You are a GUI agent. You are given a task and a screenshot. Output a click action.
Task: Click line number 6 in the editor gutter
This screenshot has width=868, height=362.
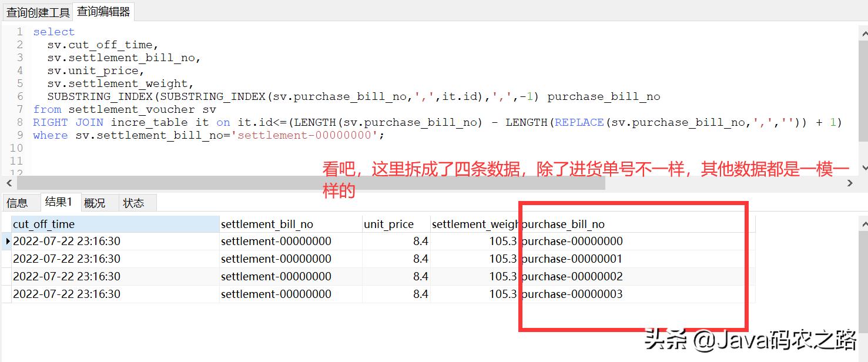(19, 96)
